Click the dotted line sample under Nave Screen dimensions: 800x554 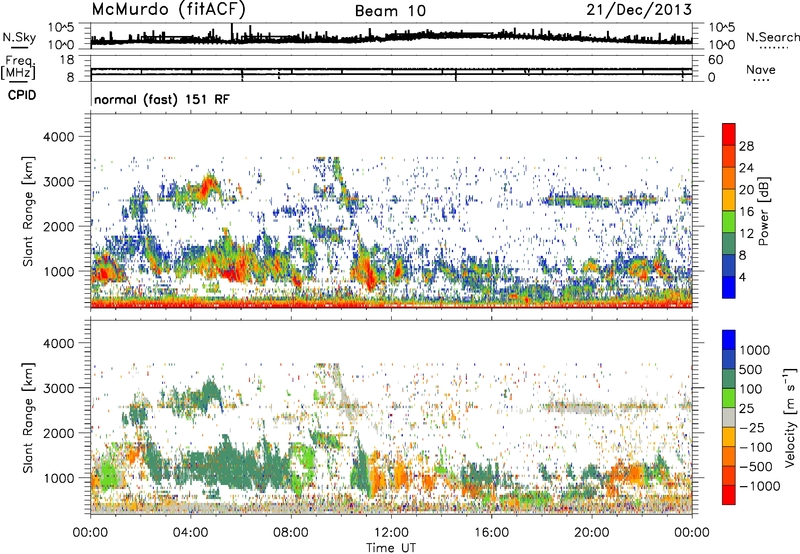click(761, 81)
